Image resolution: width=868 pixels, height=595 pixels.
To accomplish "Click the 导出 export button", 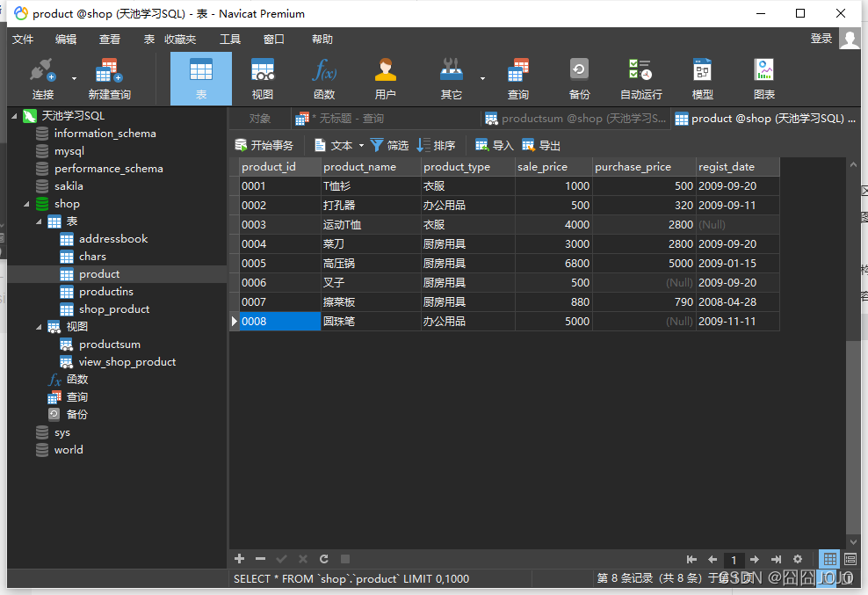I will [541, 146].
